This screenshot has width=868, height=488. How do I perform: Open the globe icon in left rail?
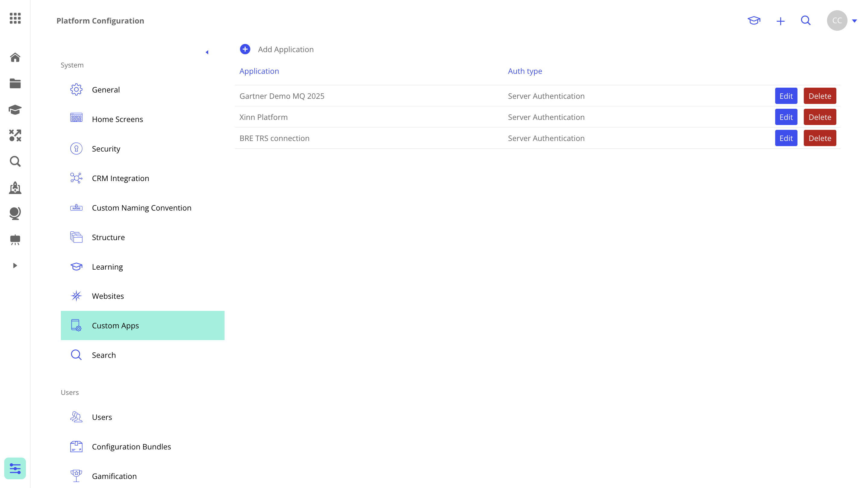(15, 214)
